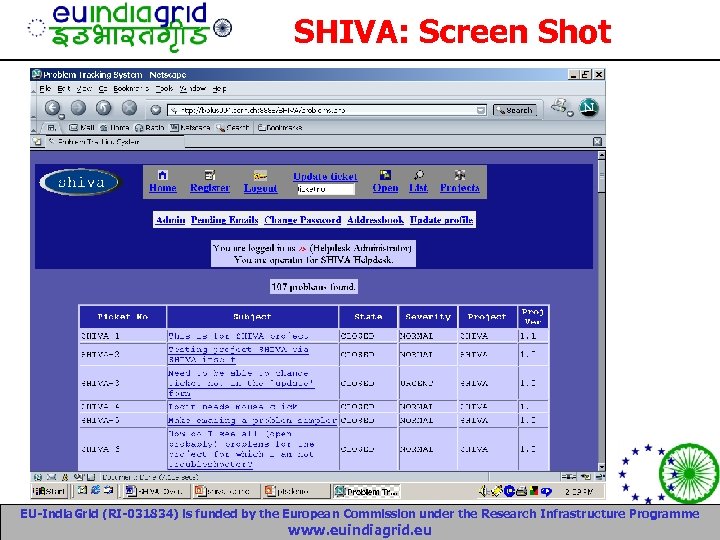Go back with Netscape Back arrow
Image resolution: width=720 pixels, height=540 pixels.
point(53,108)
